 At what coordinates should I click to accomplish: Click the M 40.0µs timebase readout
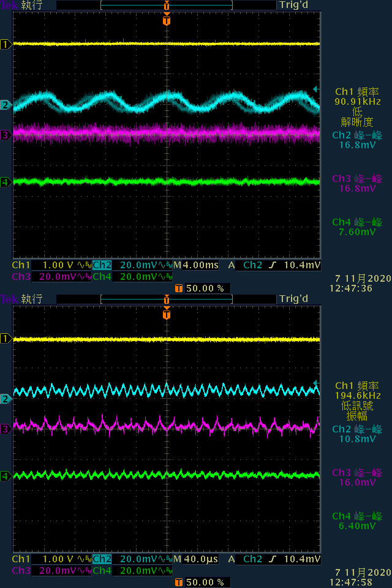196,559
